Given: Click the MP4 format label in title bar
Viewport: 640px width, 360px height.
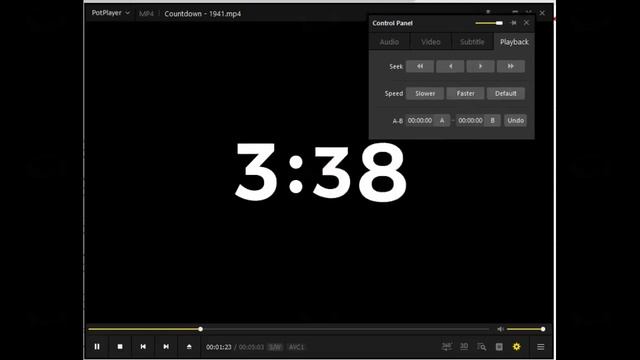Looking at the screenshot, I should coord(146,14).
